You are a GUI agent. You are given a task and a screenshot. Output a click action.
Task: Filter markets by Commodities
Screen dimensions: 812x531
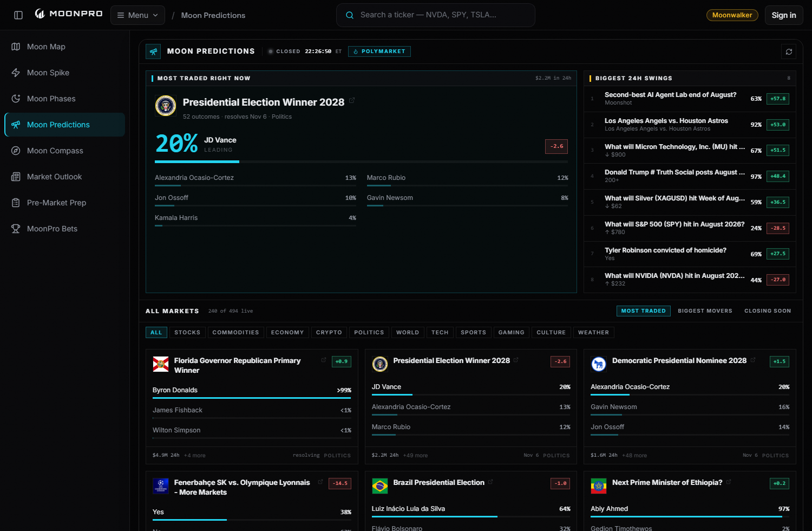235,333
